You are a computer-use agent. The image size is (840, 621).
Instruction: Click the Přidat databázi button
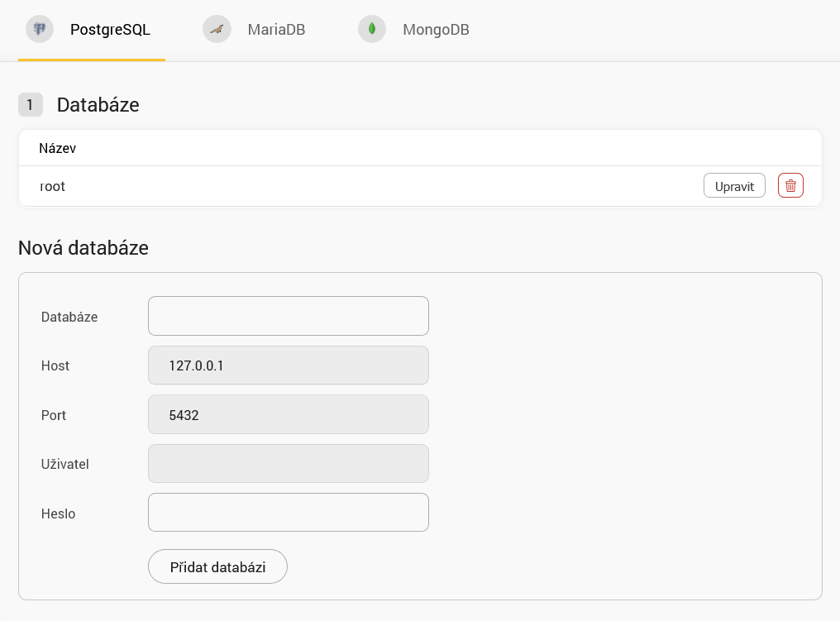217,566
